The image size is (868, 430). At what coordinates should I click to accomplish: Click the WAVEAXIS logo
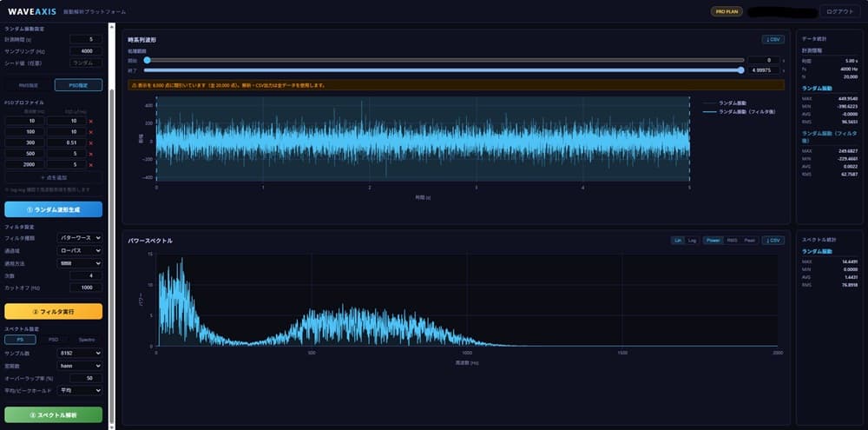pyautogui.click(x=32, y=11)
